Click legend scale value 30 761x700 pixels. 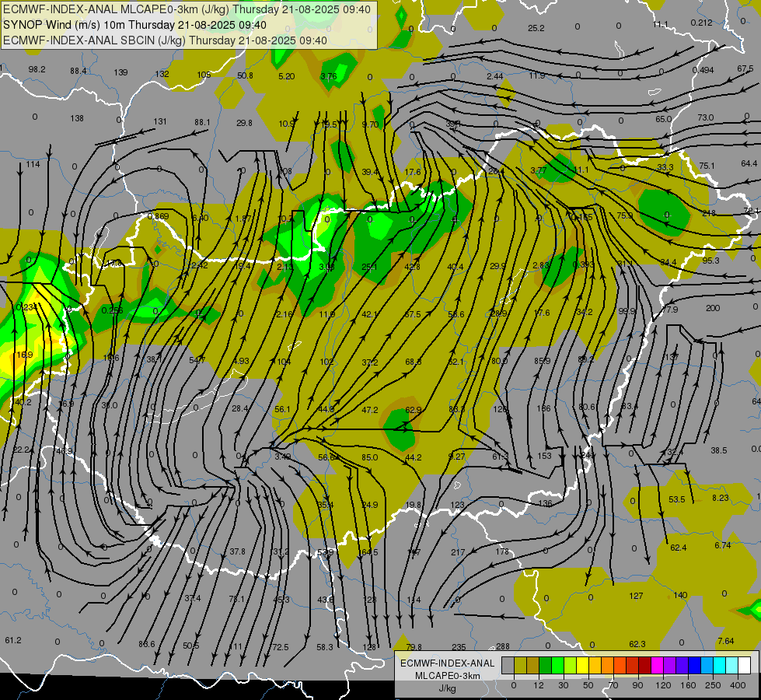tap(564, 685)
